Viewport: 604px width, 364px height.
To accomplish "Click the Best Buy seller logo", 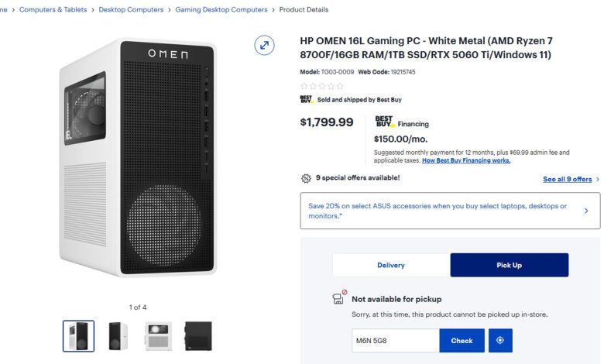I will coord(306,99).
